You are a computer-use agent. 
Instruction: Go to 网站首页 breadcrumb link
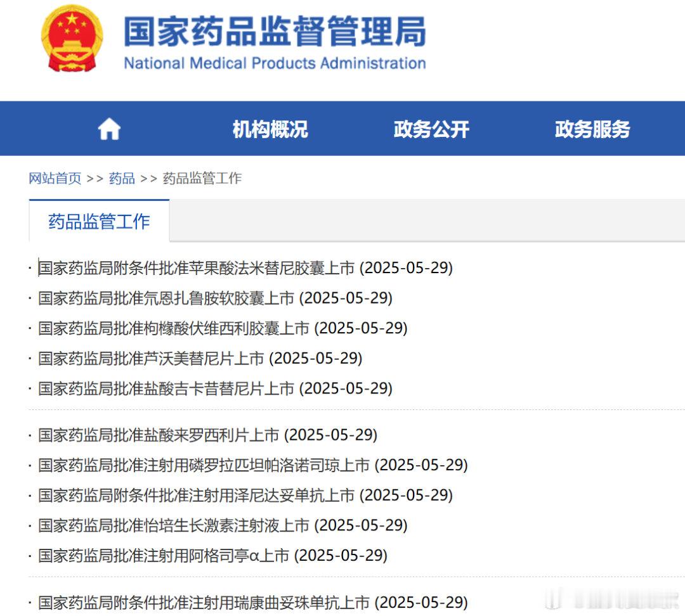[55, 178]
